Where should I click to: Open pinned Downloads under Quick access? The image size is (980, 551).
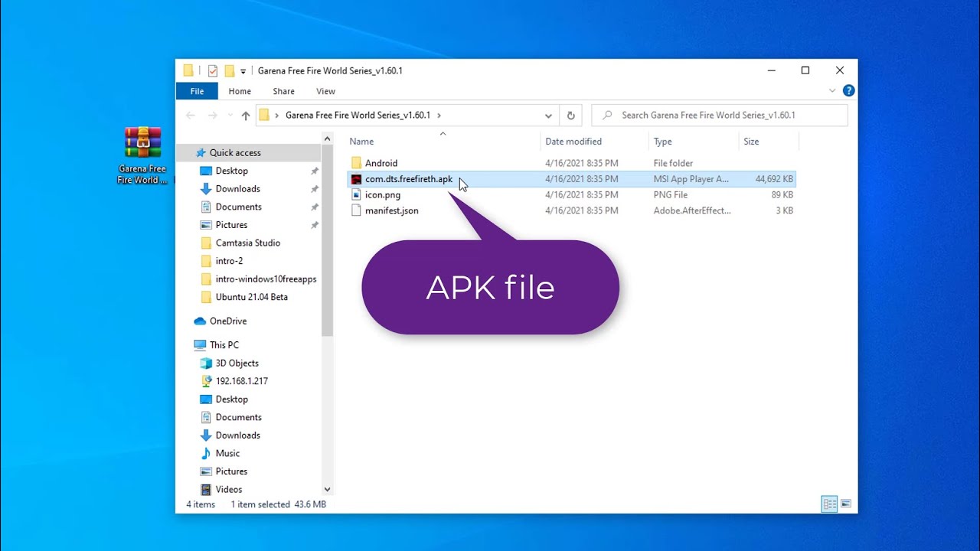(237, 189)
